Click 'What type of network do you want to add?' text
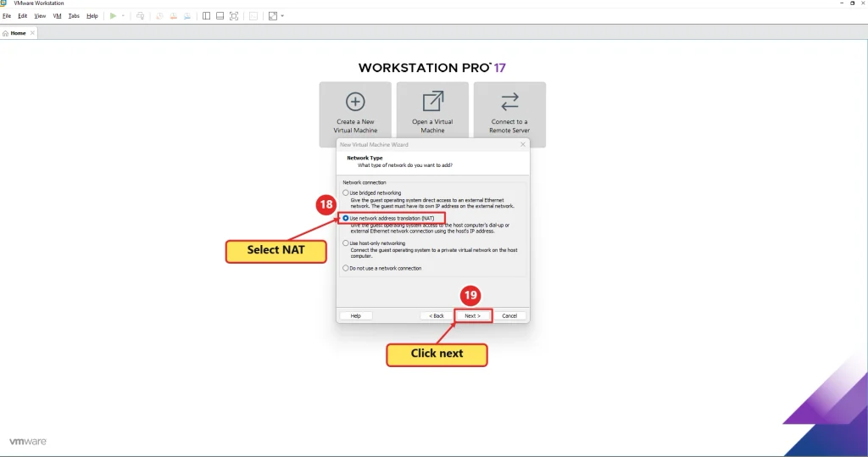 tap(404, 165)
